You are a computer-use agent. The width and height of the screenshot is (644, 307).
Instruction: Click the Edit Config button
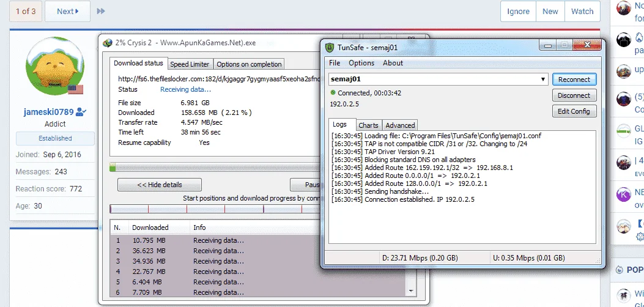(x=574, y=111)
